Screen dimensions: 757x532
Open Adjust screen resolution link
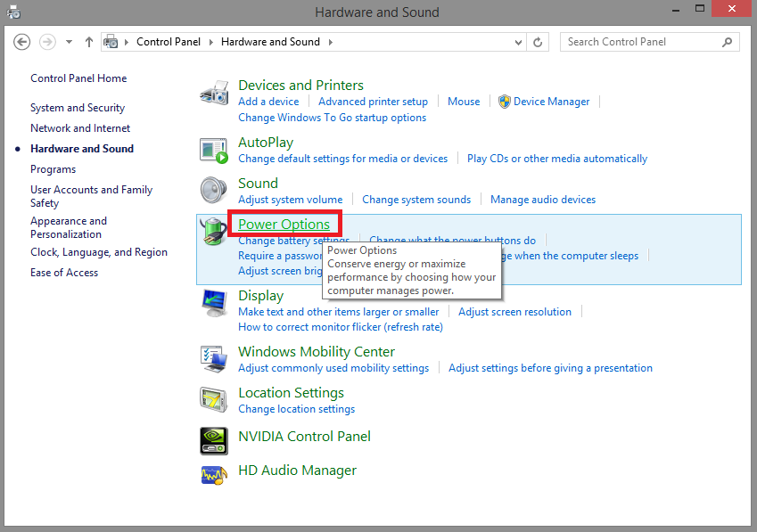514,312
